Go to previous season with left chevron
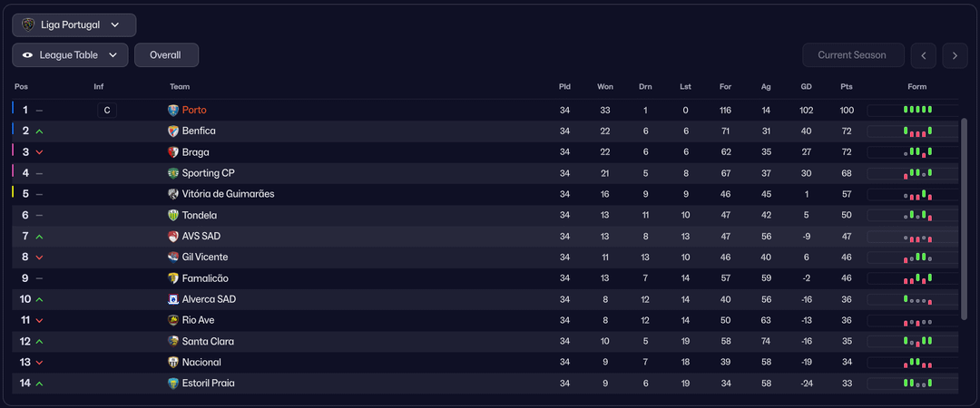Viewport: 980px width, 408px height. pos(923,55)
